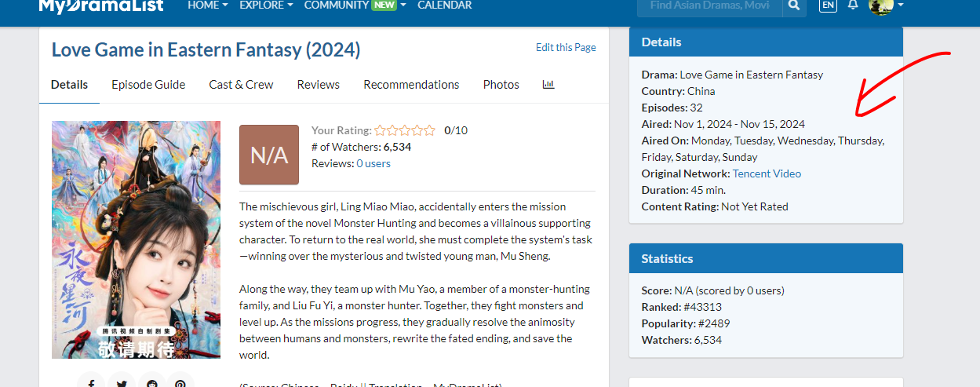Expand the HOME dropdown menu
Viewport: 980px width, 387px height.
(208, 5)
